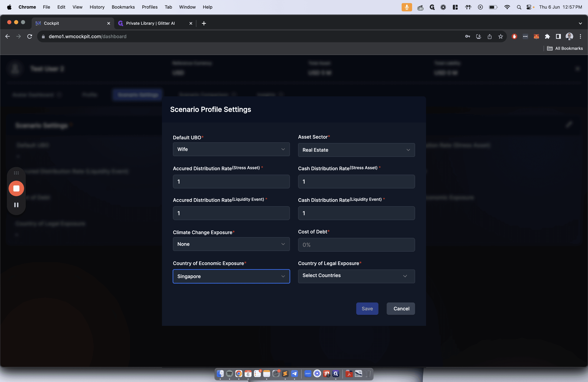The height and width of the screenshot is (382, 588).
Task: Open Calendar from the Dock
Action: pos(248,374)
